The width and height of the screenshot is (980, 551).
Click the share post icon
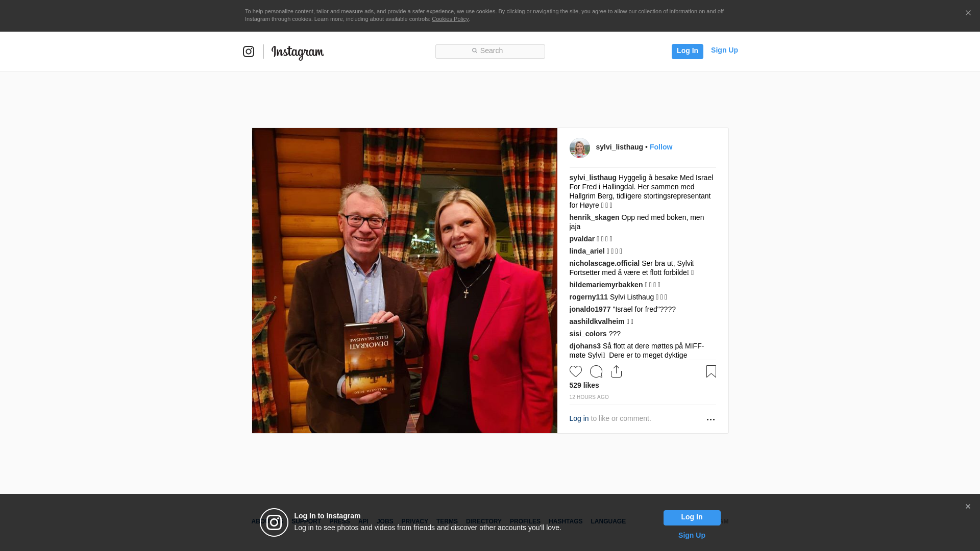(617, 371)
